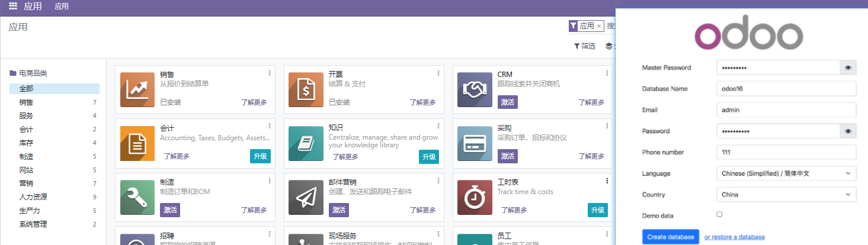Click into the Master Password field
The image size is (868, 245).
pos(778,67)
